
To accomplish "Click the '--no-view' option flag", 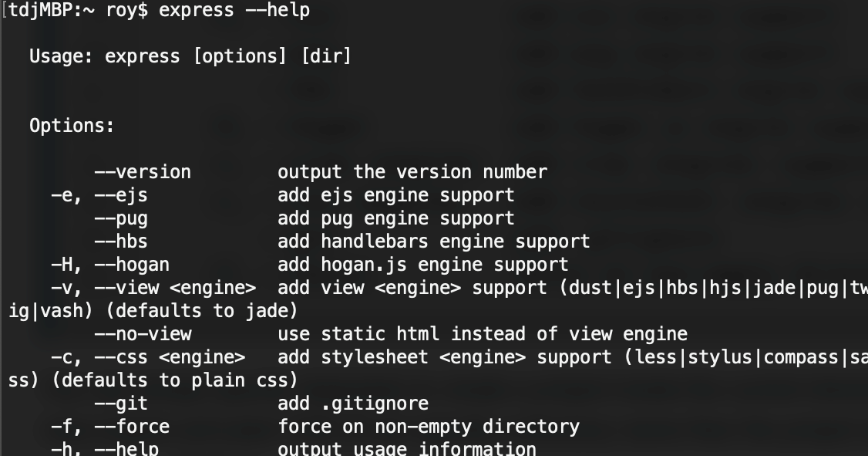I will tap(143, 334).
